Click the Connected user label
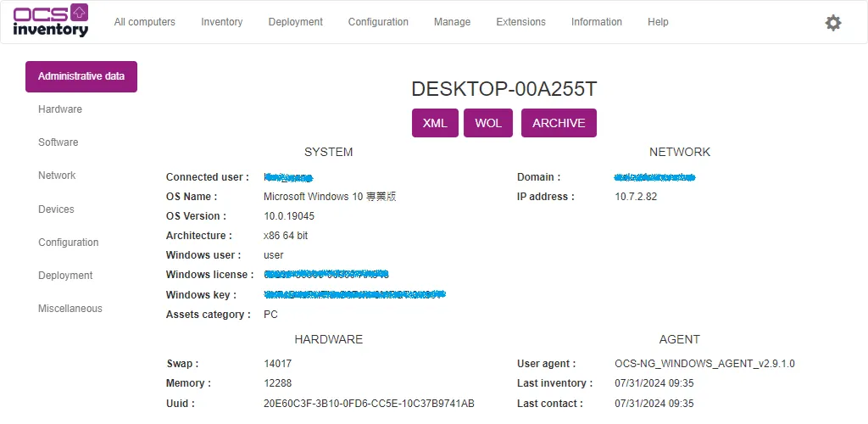 click(208, 177)
